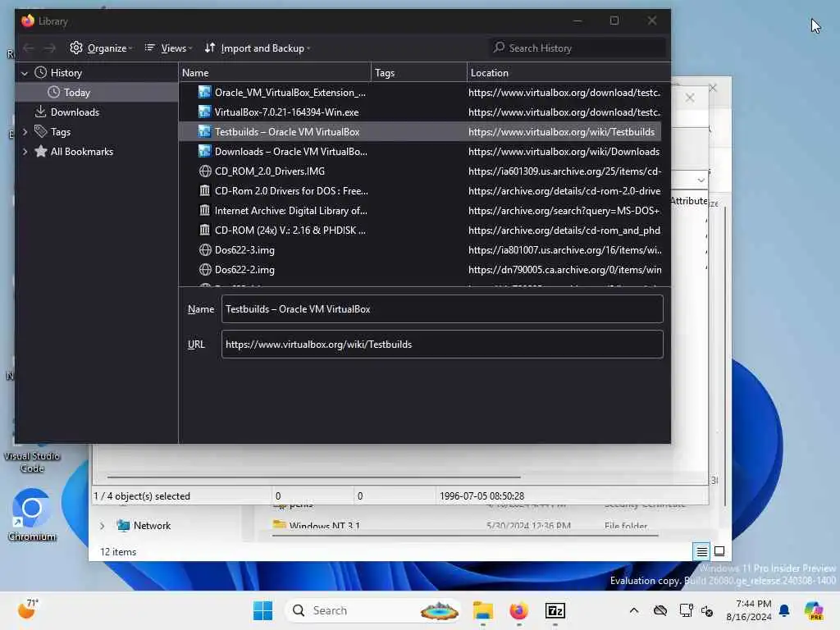The height and width of the screenshot is (630, 840).
Task: Switch File Explorer to large icons view
Action: pos(719,551)
